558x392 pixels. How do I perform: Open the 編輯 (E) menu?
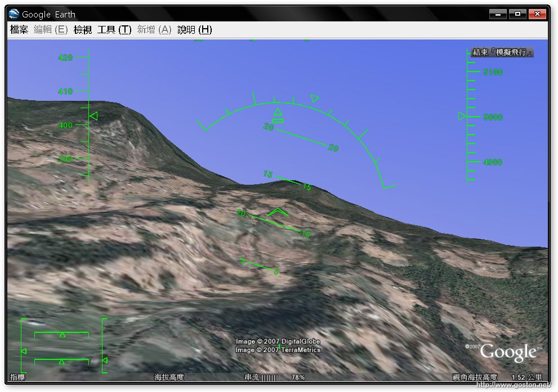tap(51, 29)
